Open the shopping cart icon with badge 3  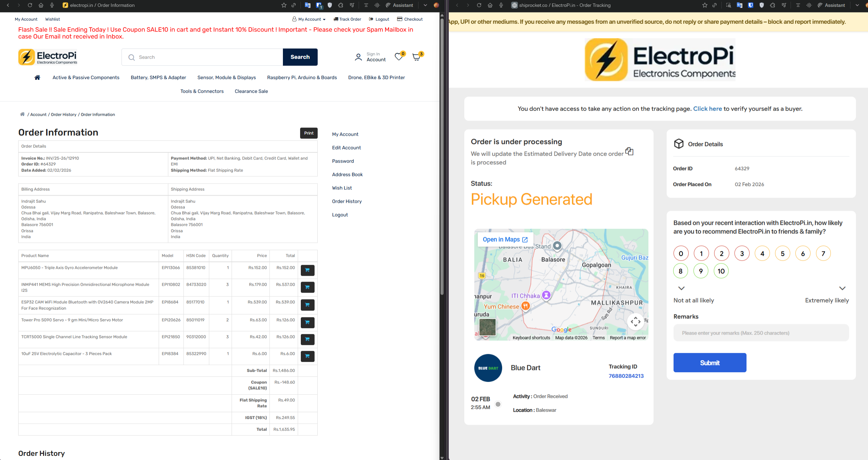click(416, 57)
